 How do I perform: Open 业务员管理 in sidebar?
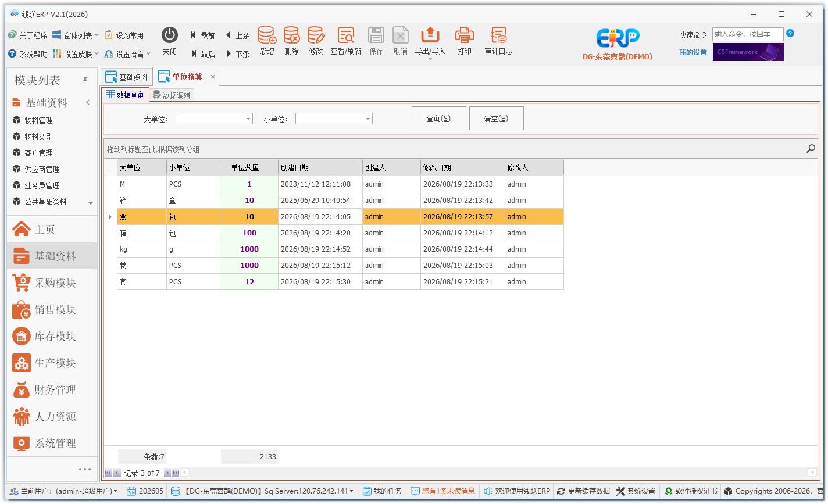pos(42,185)
